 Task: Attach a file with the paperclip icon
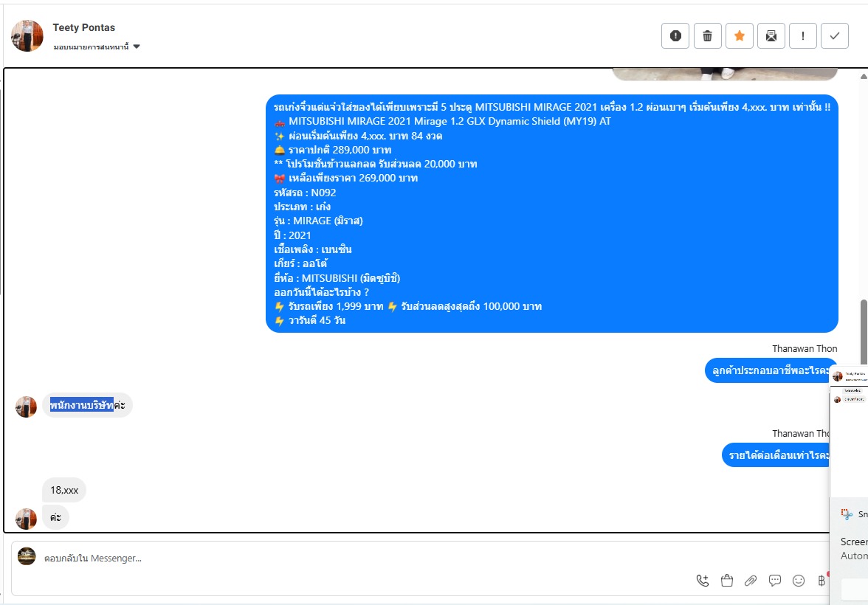point(751,580)
